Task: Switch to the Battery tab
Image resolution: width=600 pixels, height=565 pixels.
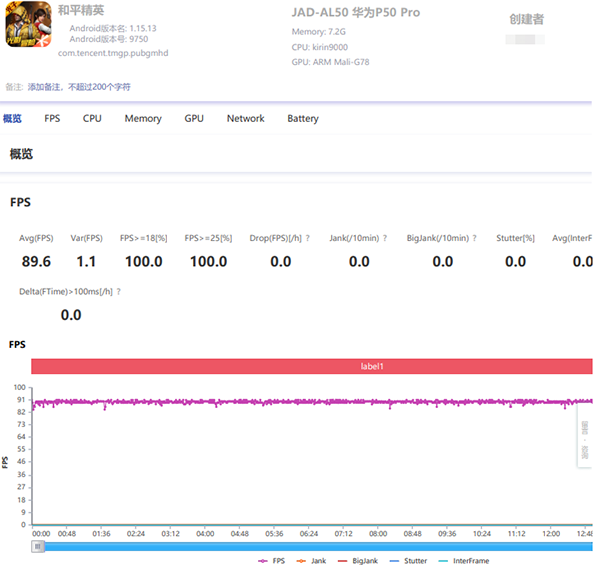Action: [303, 118]
